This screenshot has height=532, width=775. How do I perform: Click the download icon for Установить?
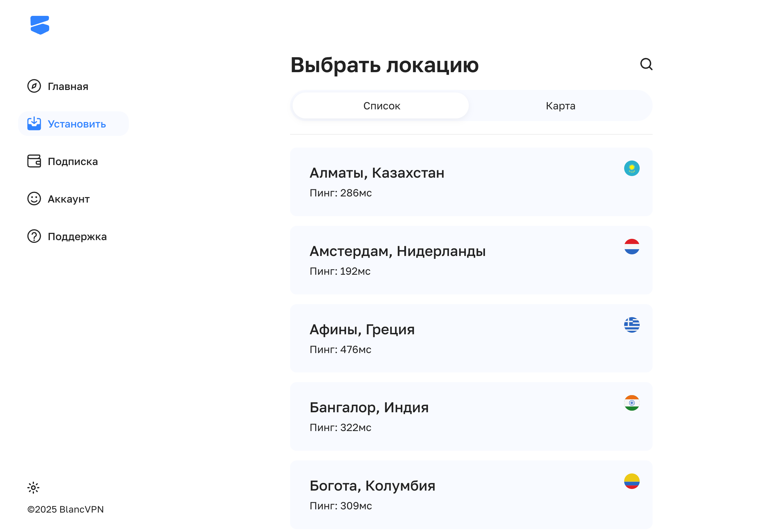coord(34,124)
